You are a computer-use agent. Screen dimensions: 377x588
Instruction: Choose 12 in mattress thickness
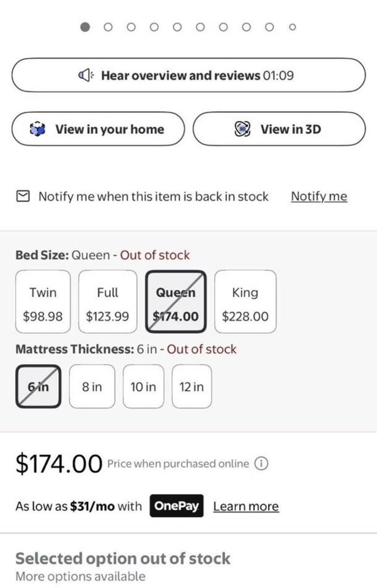pos(191,386)
